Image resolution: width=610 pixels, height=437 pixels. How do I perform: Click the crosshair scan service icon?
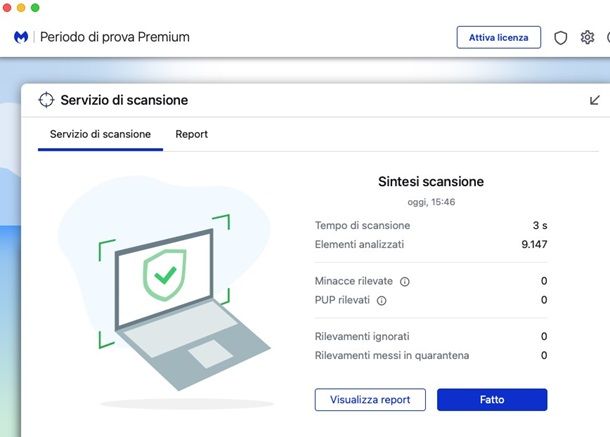46,100
